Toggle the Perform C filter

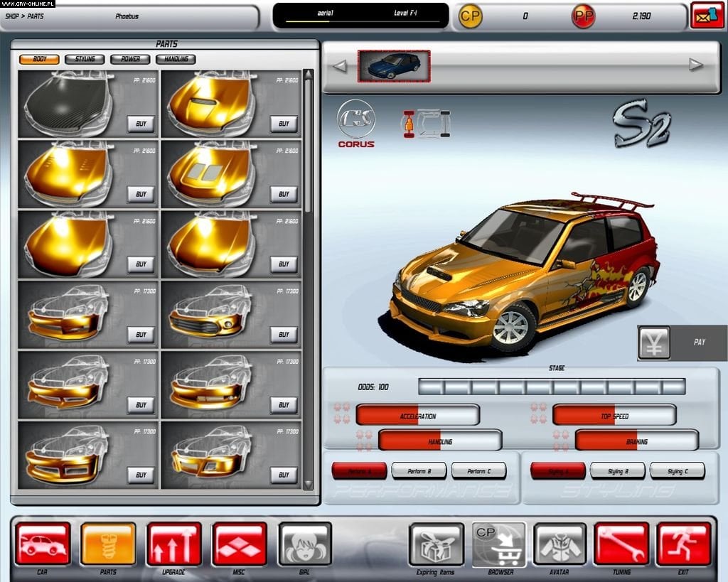[478, 470]
